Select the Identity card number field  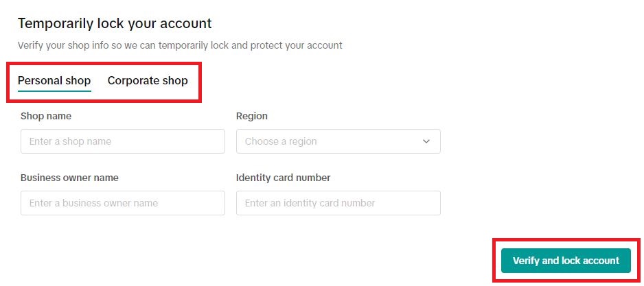(338, 203)
